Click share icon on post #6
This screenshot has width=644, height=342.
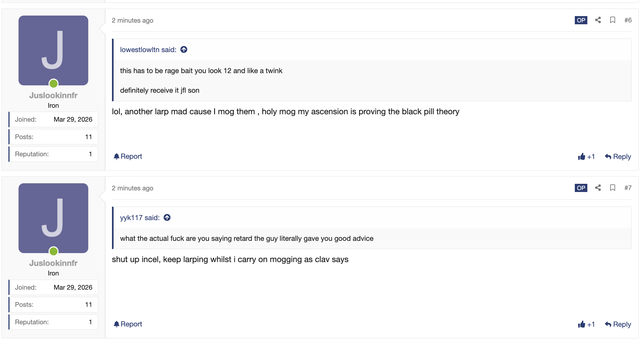click(x=598, y=20)
